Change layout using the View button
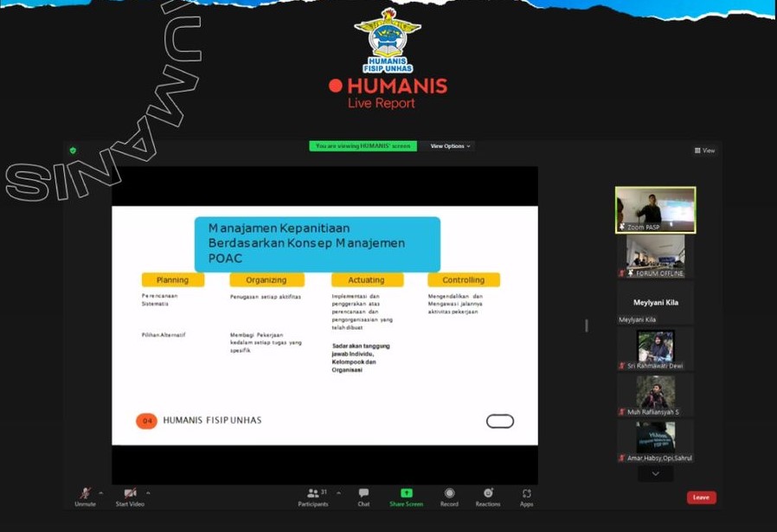The height and width of the screenshot is (532, 777). click(x=704, y=151)
